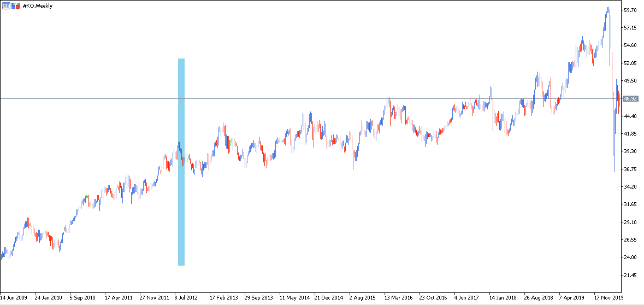Image resolution: width=644 pixels, height=305 pixels.
Task: Click the 31.65 price scale value
Action: [630, 204]
